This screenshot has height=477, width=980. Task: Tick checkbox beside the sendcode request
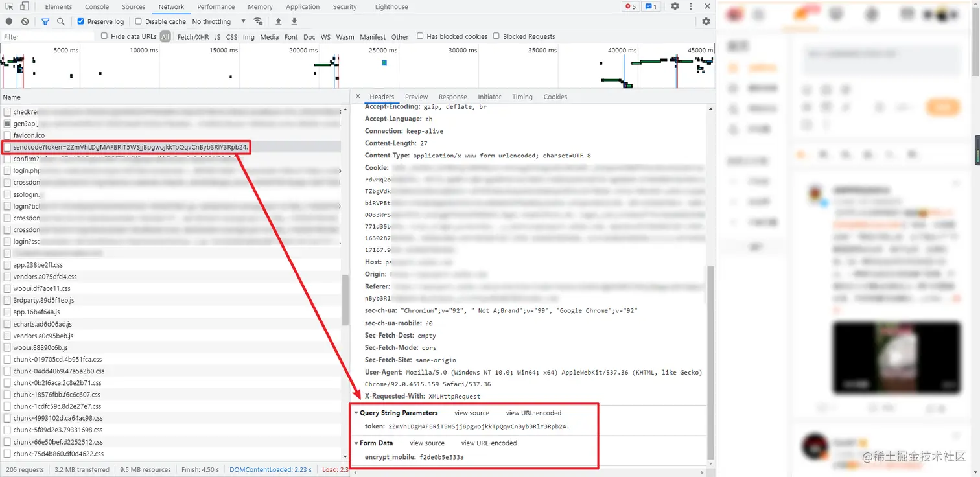[x=7, y=147]
